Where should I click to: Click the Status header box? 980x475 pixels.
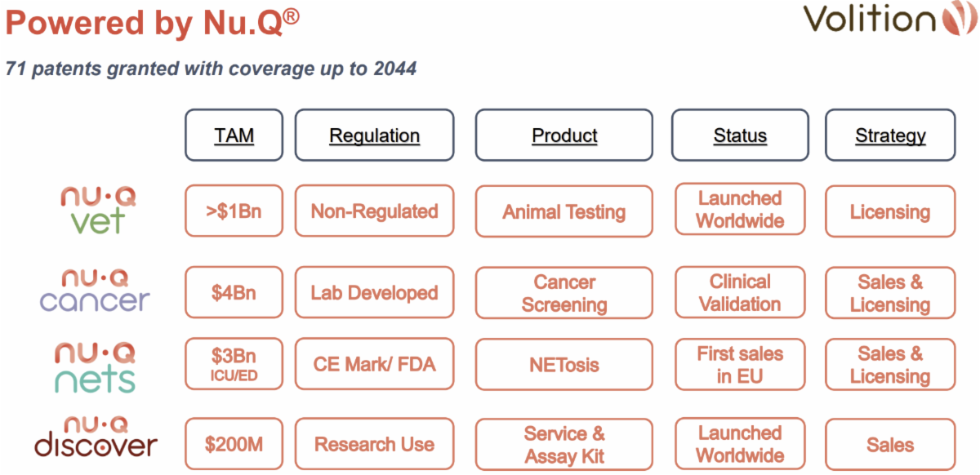(740, 135)
